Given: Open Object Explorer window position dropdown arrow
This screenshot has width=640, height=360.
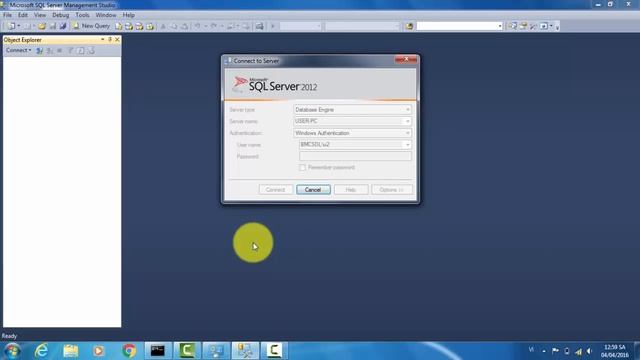Looking at the screenshot, I should [x=102, y=40].
